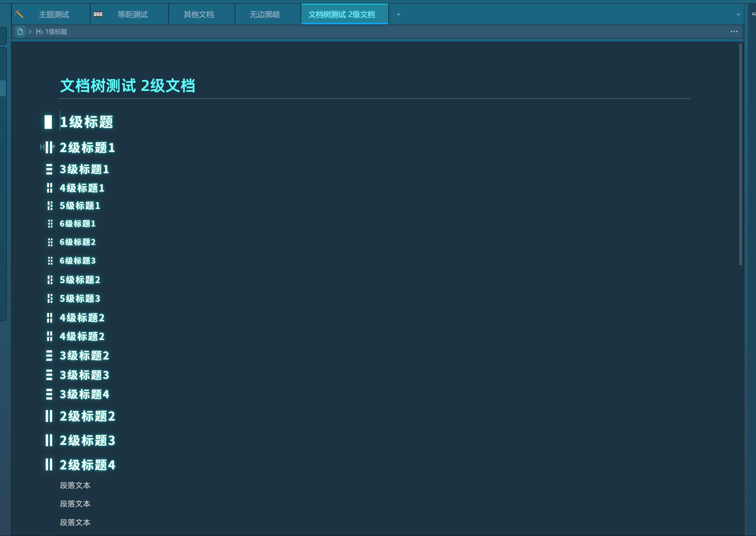Expand the tab list dropdown chevron
This screenshot has width=756, height=536.
pyautogui.click(x=738, y=15)
